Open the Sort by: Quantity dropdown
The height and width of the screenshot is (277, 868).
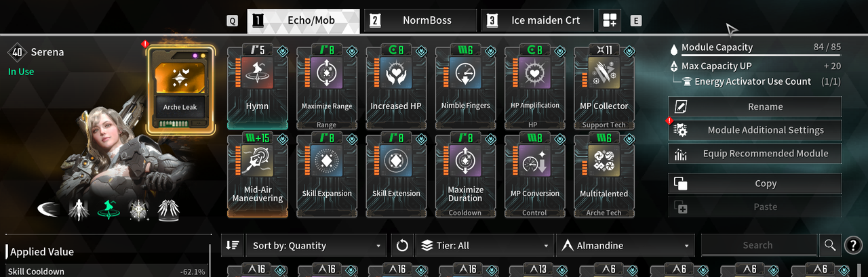tap(317, 245)
